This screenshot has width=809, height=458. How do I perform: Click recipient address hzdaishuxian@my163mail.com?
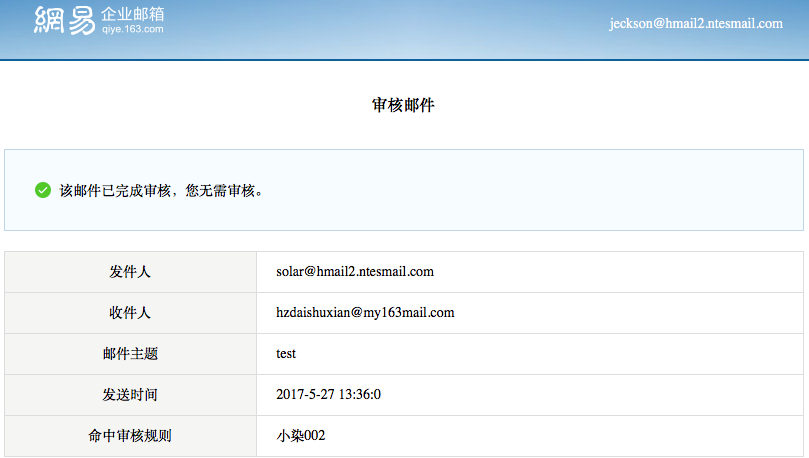point(365,313)
